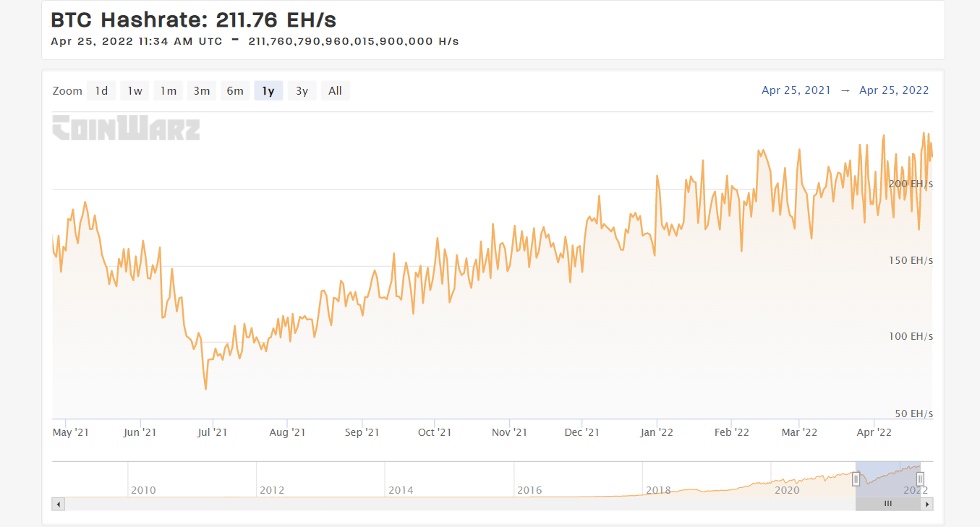
Task: Click the Jan '22 axis label
Action: pyautogui.click(x=657, y=432)
